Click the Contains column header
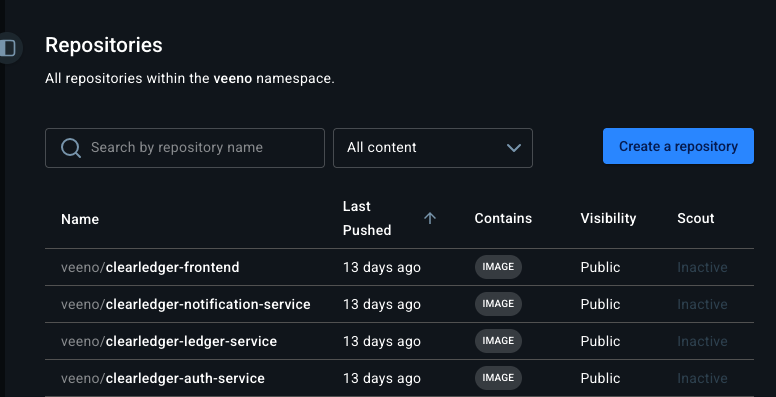 tap(503, 218)
